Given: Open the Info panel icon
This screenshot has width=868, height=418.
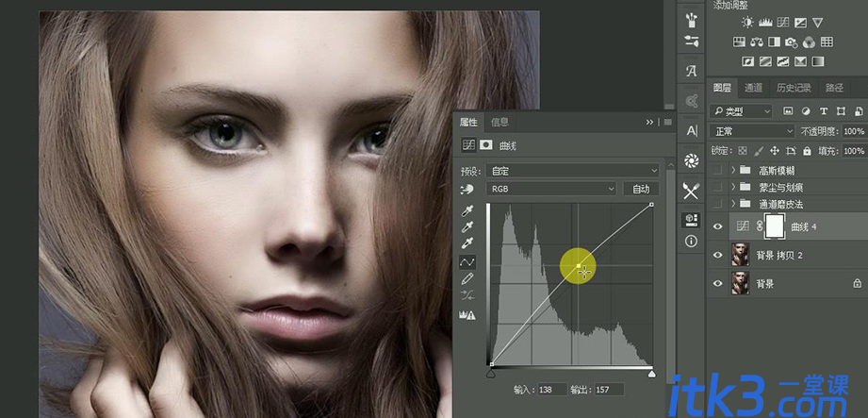Looking at the screenshot, I should pos(692,242).
